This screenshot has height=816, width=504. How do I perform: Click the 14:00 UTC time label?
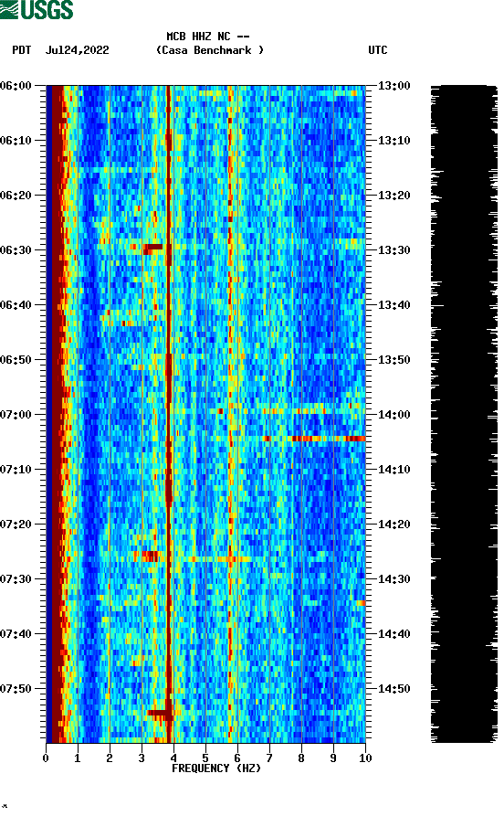click(394, 415)
